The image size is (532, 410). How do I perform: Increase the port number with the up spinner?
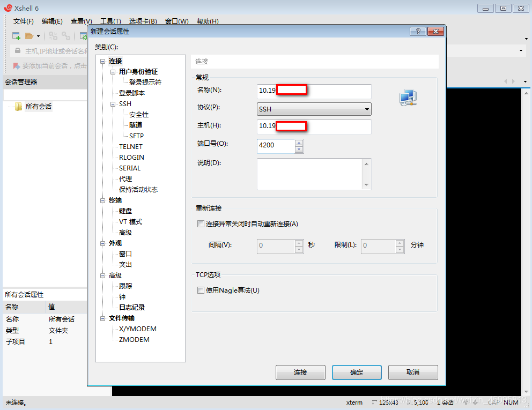299,143
